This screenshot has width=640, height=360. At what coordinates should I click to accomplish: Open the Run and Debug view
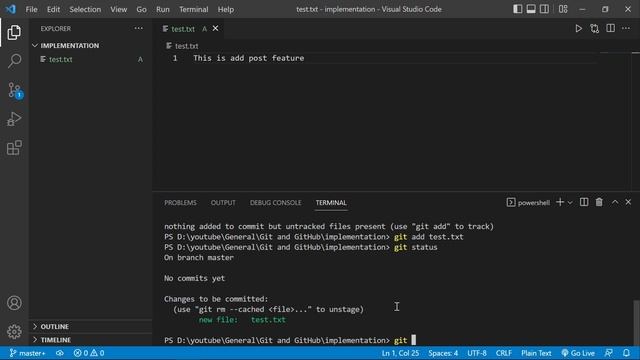pyautogui.click(x=14, y=119)
